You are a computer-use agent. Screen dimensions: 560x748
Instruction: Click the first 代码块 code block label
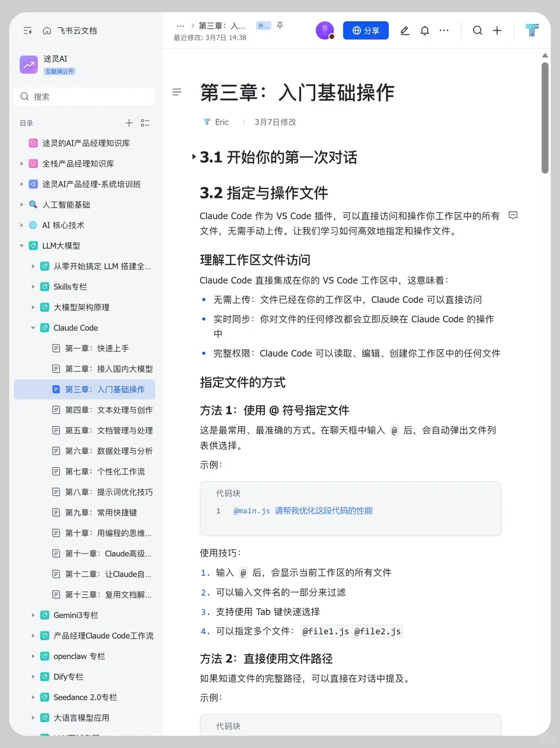pos(228,493)
